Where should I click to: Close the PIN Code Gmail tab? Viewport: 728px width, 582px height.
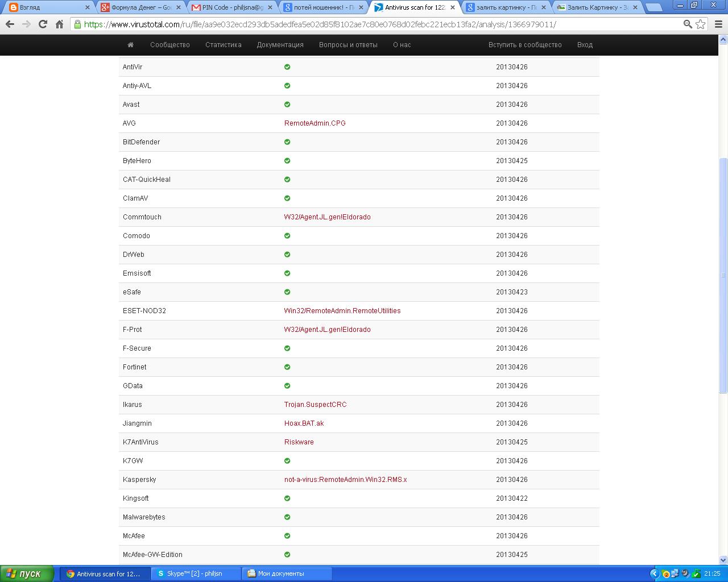pyautogui.click(x=270, y=7)
